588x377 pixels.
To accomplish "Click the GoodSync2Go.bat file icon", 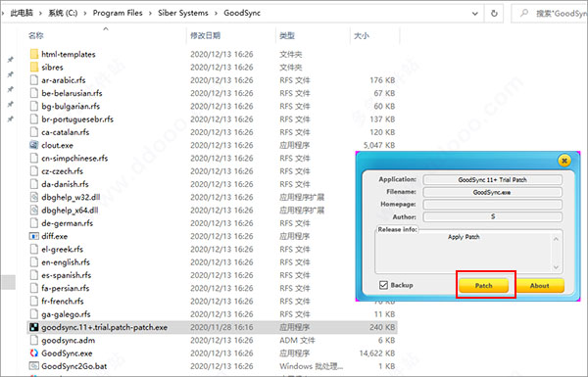I will [x=33, y=366].
